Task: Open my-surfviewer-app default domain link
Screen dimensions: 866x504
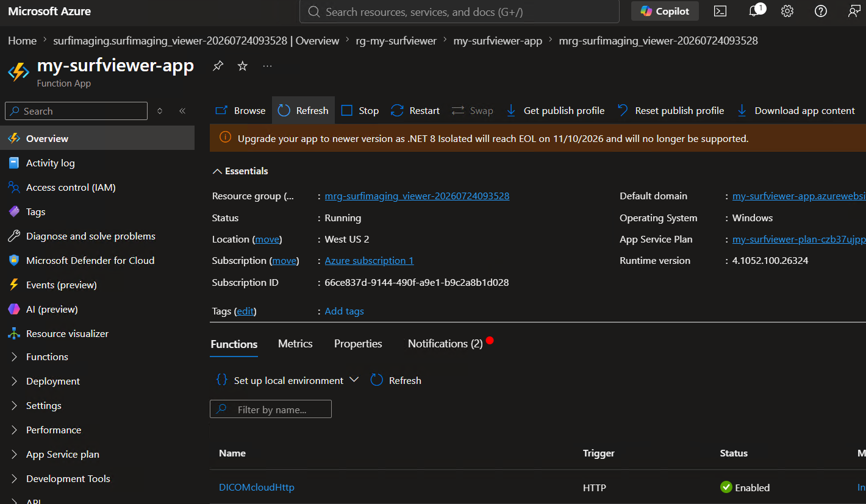Action: 799,196
